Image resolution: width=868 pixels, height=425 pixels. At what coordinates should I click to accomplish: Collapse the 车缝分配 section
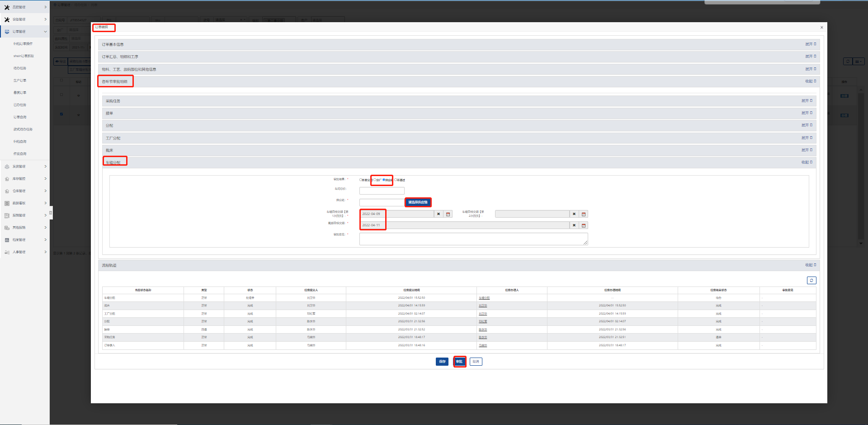807,162
